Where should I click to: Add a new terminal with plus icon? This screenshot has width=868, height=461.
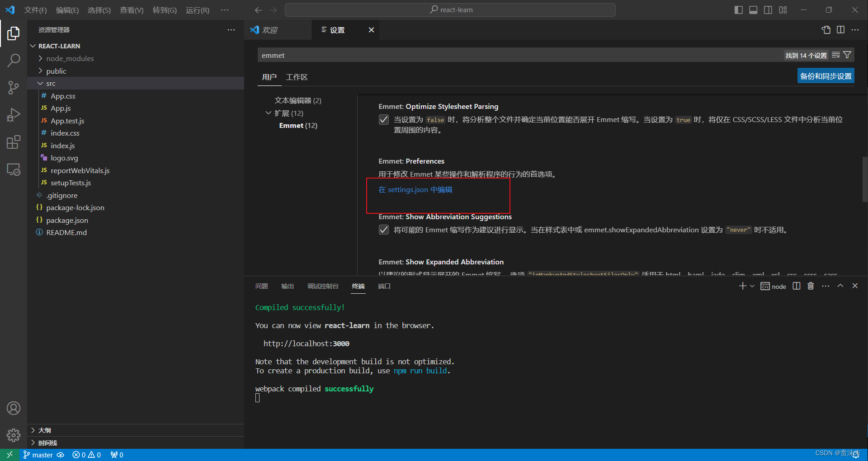[x=742, y=286]
